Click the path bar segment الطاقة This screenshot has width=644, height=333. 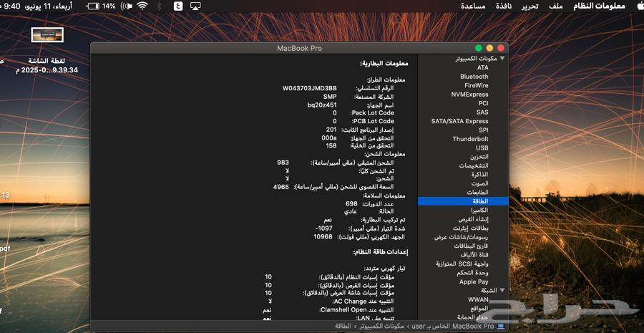342,326
